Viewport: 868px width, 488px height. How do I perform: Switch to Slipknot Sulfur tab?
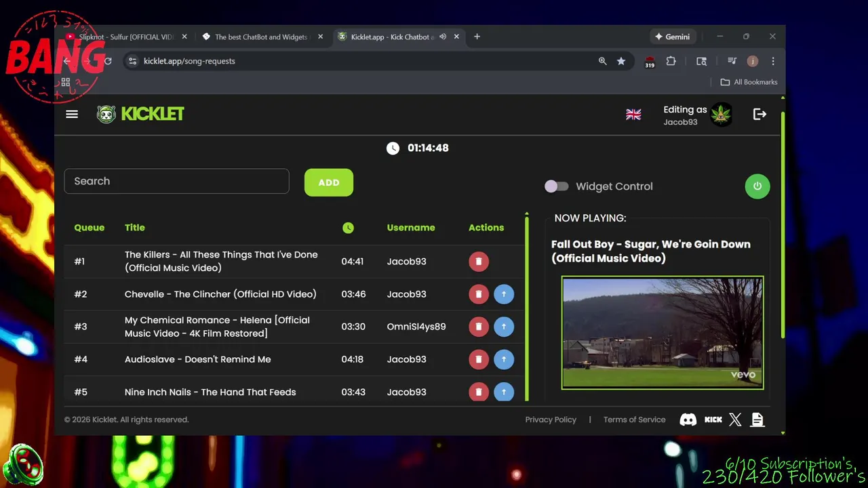(125, 37)
